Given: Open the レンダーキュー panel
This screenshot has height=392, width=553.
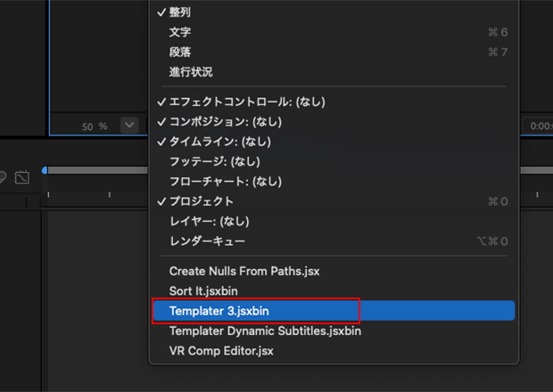Looking at the screenshot, I should click(207, 241).
